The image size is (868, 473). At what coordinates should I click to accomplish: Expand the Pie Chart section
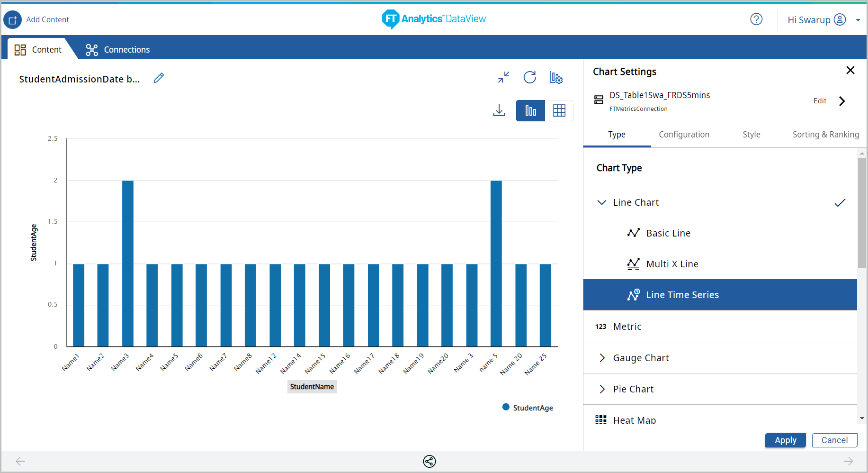(x=602, y=389)
